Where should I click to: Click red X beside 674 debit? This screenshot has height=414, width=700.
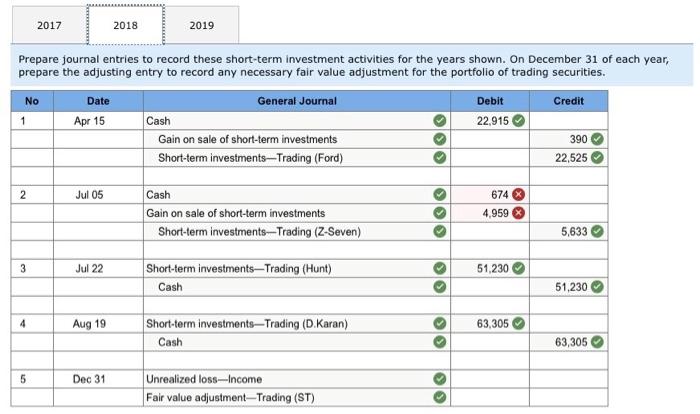[518, 195]
